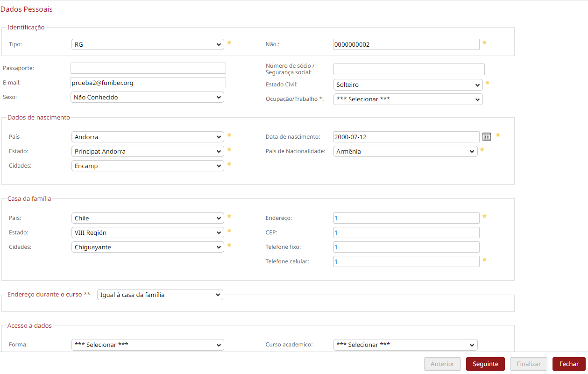The width and height of the screenshot is (588, 374).
Task: Expand the VIII Región state dropdown
Action: (x=147, y=233)
